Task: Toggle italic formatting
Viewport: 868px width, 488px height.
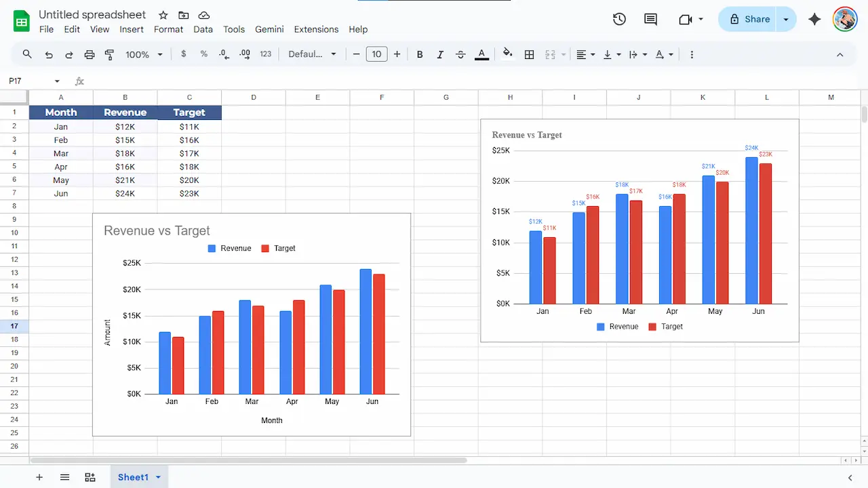Action: pyautogui.click(x=440, y=54)
